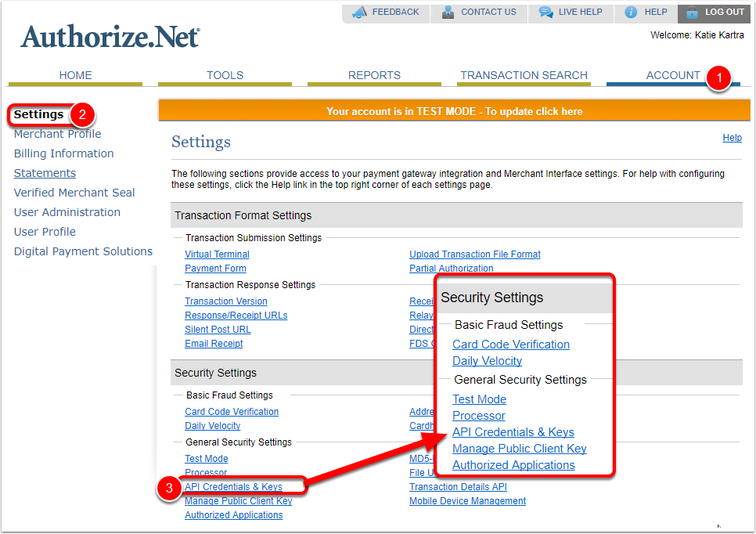
Task: Click the Statements sidebar link
Action: click(x=45, y=173)
